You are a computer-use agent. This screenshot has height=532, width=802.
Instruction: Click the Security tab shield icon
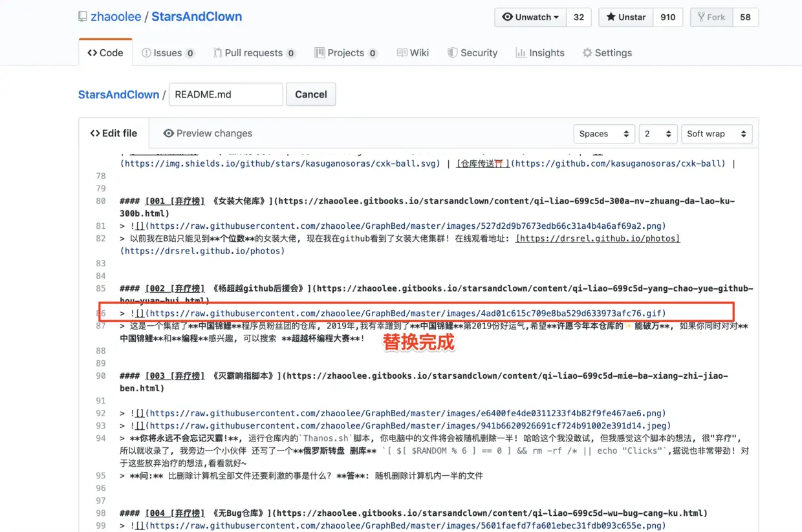(x=453, y=53)
